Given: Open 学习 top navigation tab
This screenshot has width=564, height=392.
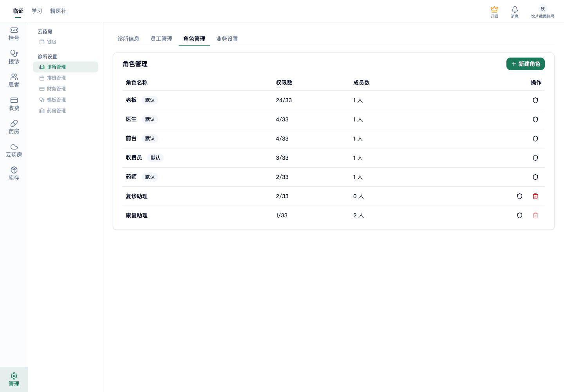Looking at the screenshot, I should coord(37,11).
